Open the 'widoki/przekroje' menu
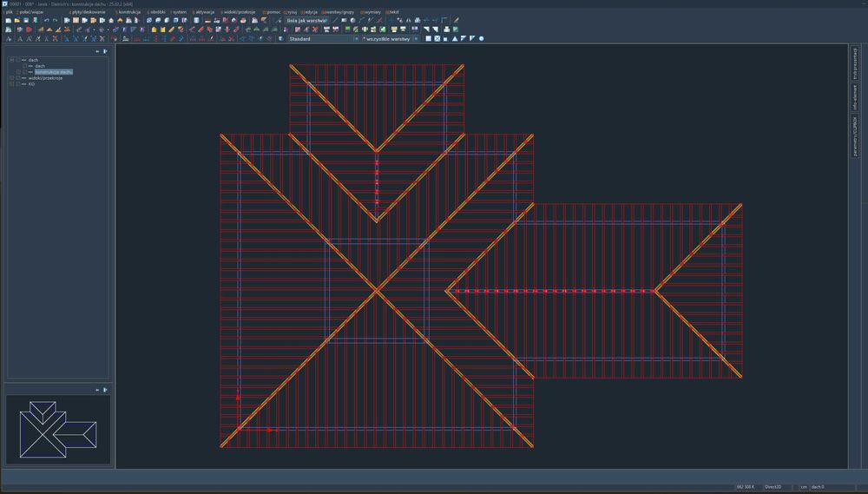The width and height of the screenshot is (868, 494). (x=239, y=12)
